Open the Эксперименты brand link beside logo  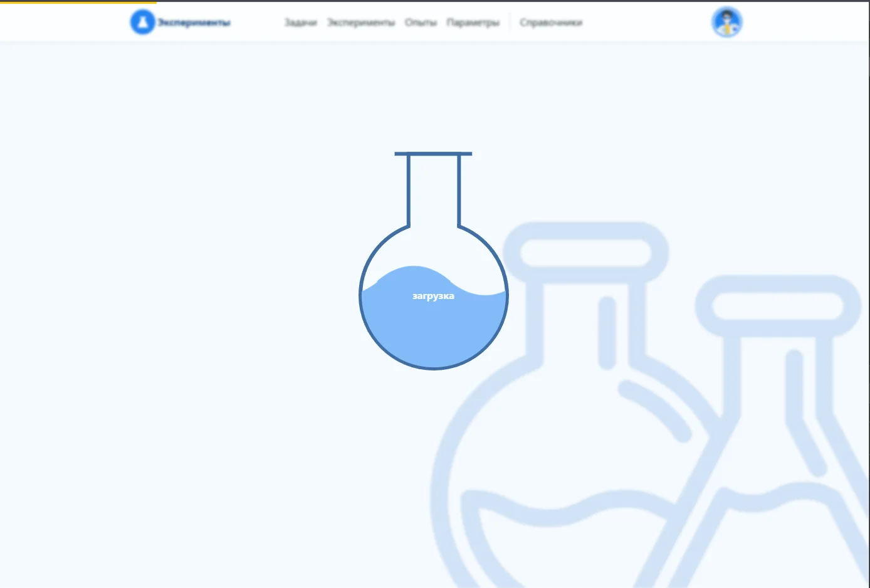[x=194, y=23]
